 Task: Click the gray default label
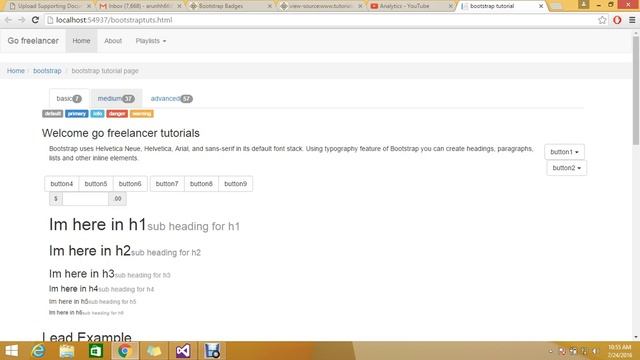click(52, 113)
